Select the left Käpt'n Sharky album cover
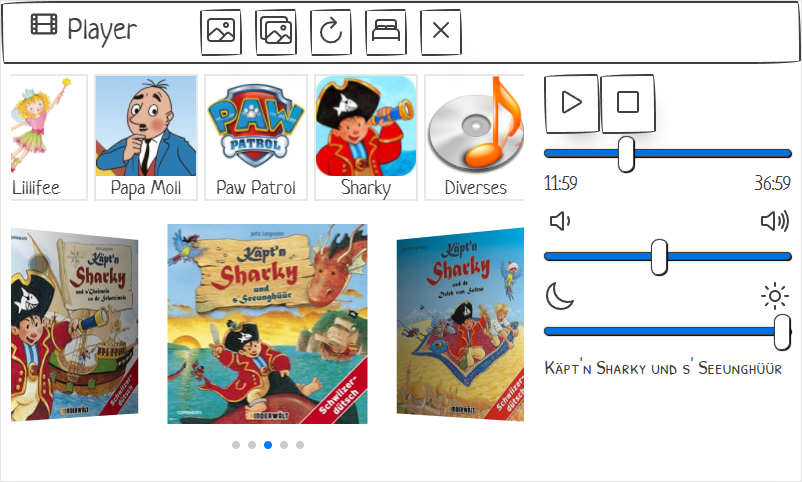802x482 pixels. pos(74,324)
